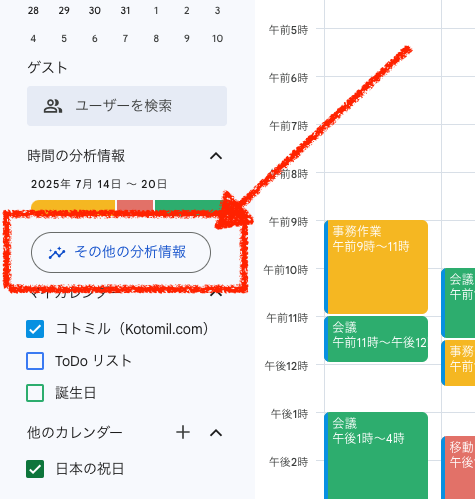Select date 2 in mini calendar

click(187, 11)
